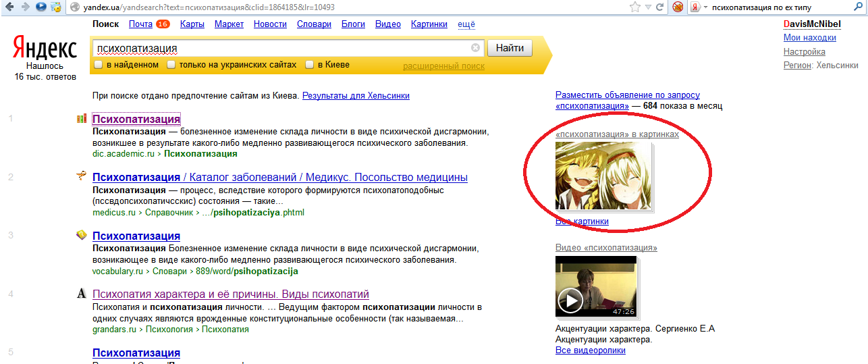The width and height of the screenshot is (868, 364).
Task: Open the fifth result 'Психопатизация' link
Action: point(136,353)
